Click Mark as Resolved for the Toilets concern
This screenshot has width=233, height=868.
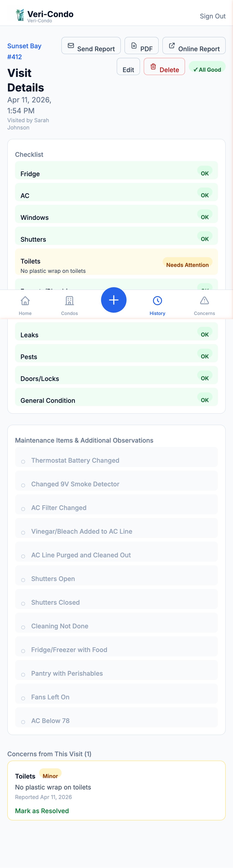(x=42, y=811)
